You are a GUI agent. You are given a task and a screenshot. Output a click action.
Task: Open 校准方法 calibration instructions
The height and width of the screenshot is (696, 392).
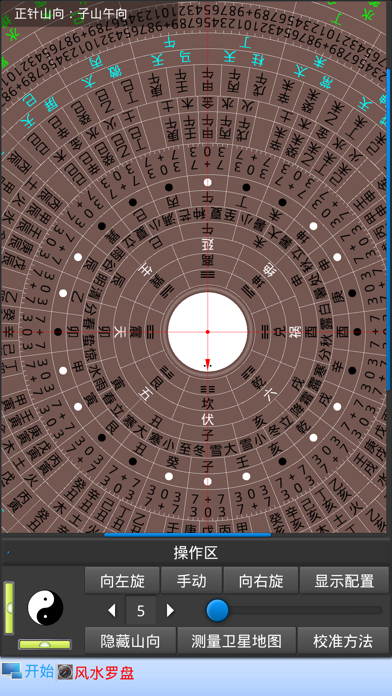coord(343,641)
